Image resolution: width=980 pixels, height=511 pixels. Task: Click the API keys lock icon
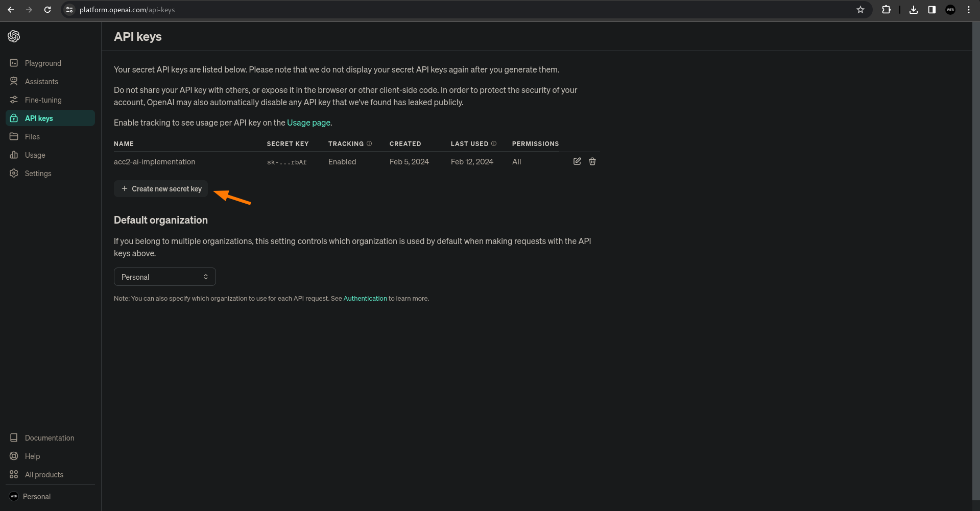(x=14, y=118)
